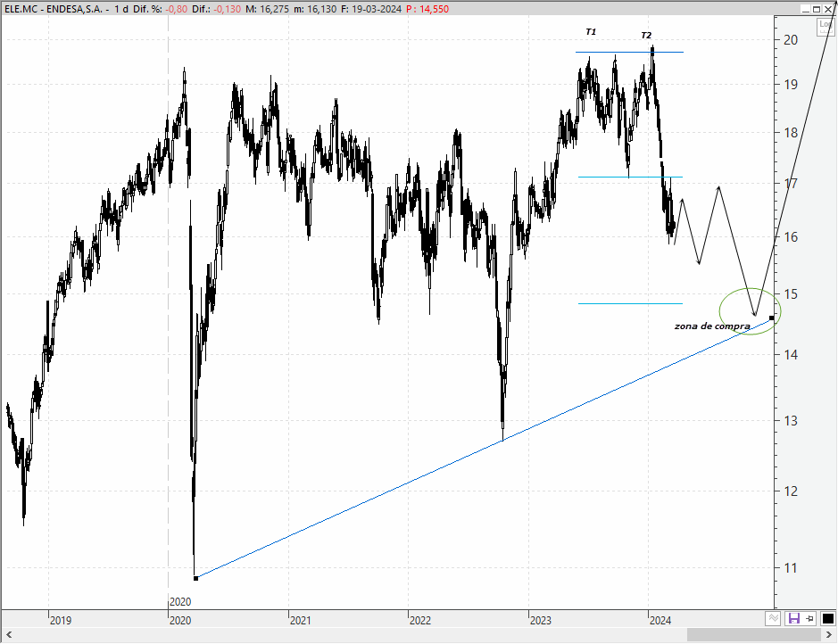Click the ELE.MC - ENDESA,S.A. title text
Screen dimensions: 838x644
click(x=54, y=9)
